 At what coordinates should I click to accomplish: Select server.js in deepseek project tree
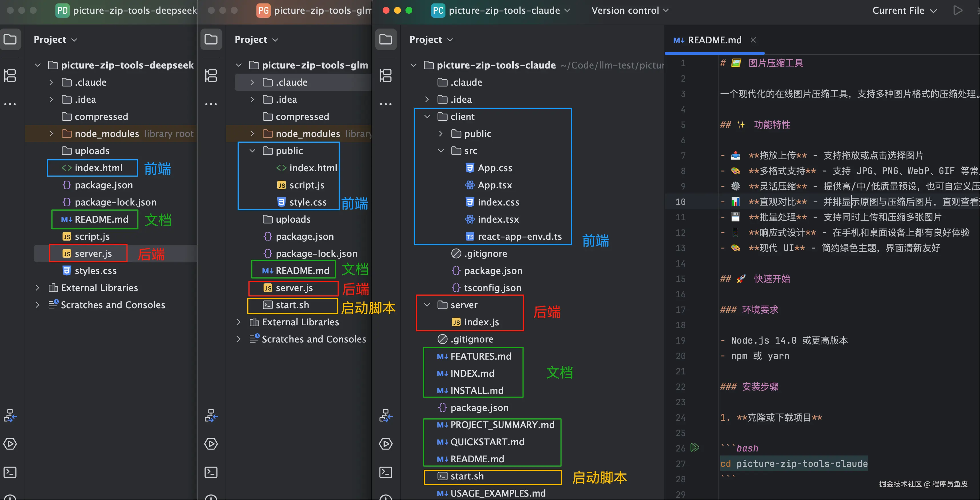coord(93,254)
